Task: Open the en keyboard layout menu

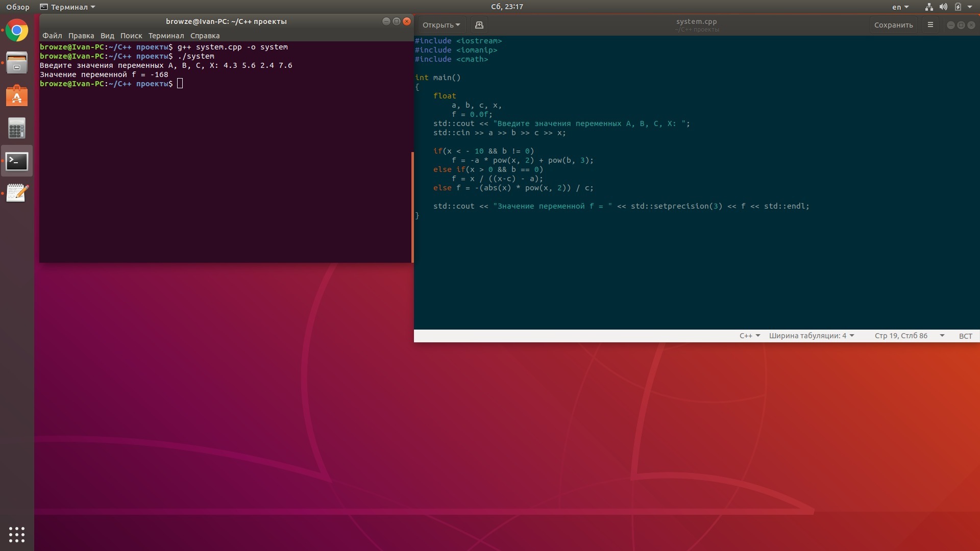Action: [x=900, y=7]
